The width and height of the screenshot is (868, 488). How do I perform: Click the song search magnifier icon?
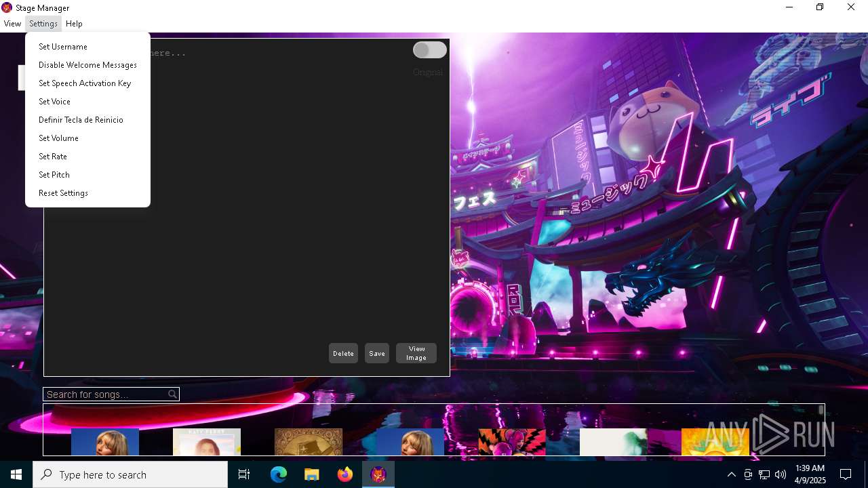(172, 394)
